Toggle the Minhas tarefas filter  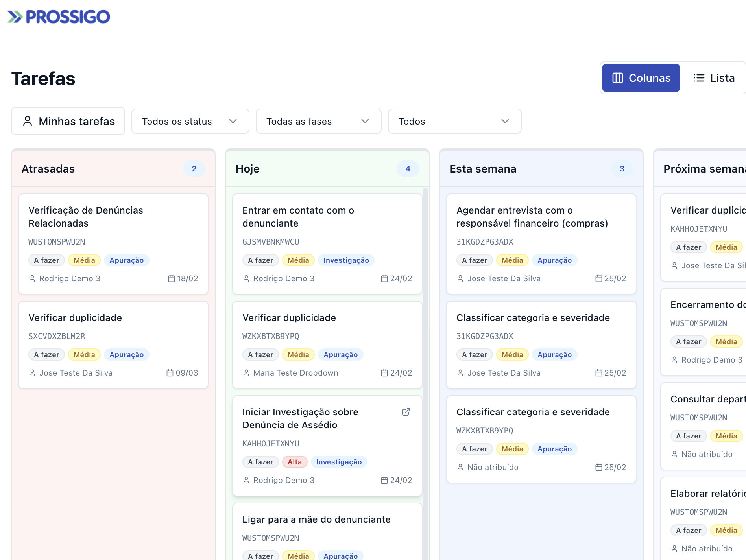(68, 121)
